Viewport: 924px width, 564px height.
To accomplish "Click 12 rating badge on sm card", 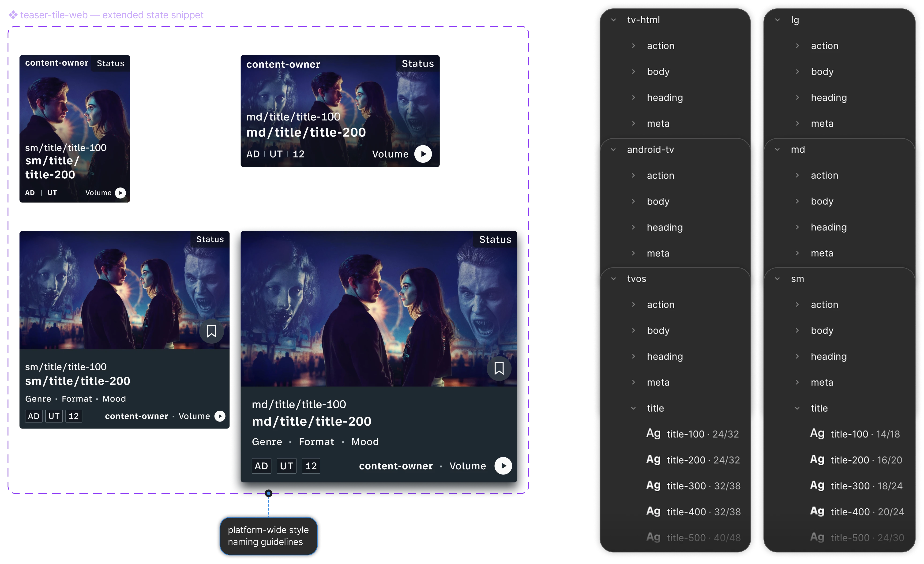I will [x=74, y=416].
